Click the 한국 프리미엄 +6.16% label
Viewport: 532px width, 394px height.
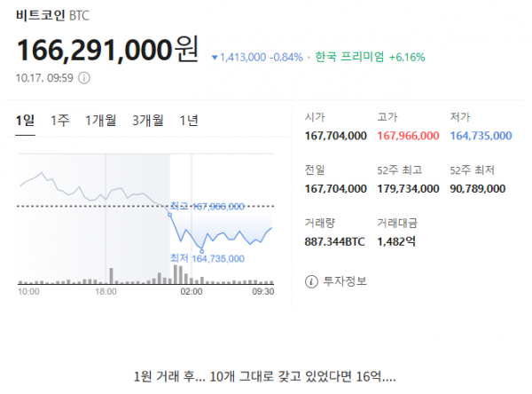point(370,57)
